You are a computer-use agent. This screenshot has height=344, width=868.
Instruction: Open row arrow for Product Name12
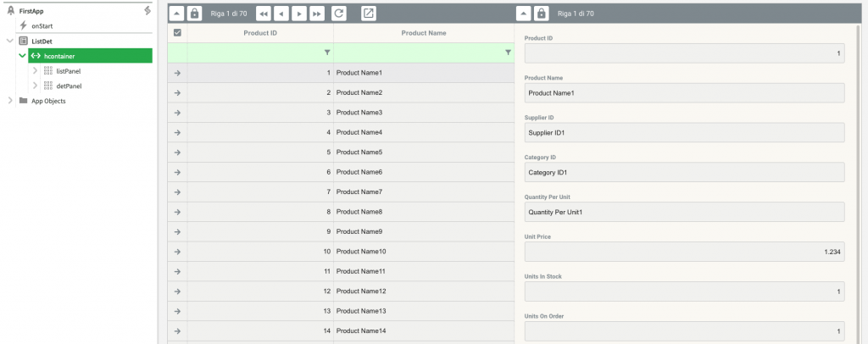click(177, 291)
